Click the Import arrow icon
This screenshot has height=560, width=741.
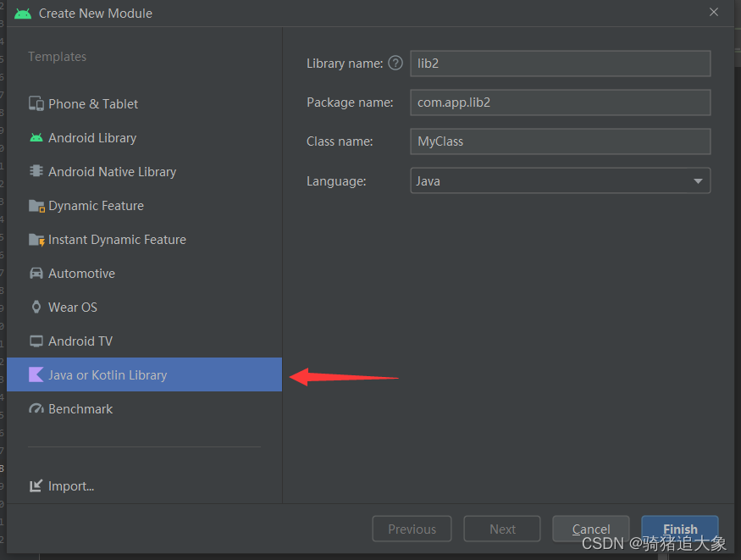coord(36,485)
